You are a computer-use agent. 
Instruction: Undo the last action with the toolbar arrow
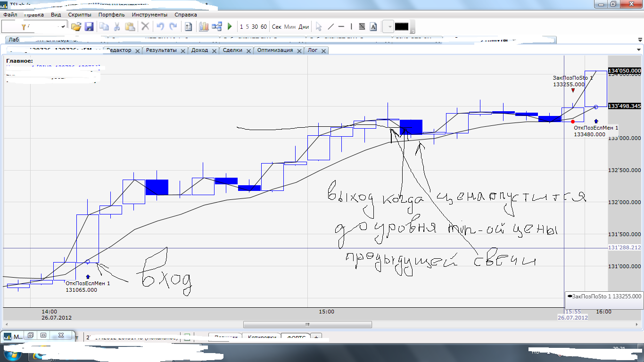pos(160,27)
